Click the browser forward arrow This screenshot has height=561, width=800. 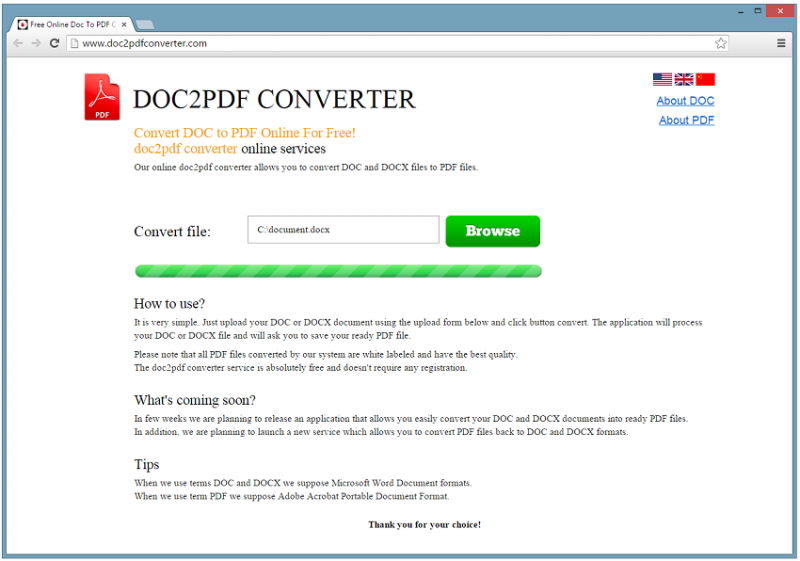point(36,43)
